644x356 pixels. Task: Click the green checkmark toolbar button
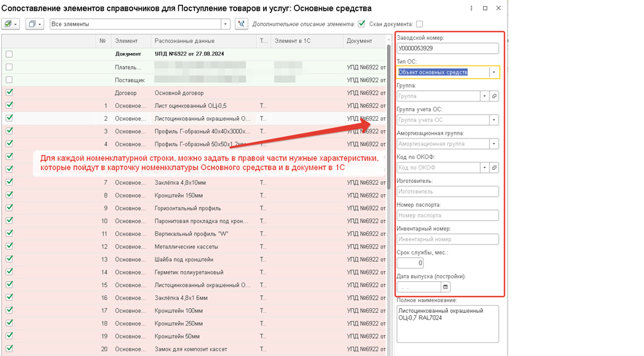point(11,24)
